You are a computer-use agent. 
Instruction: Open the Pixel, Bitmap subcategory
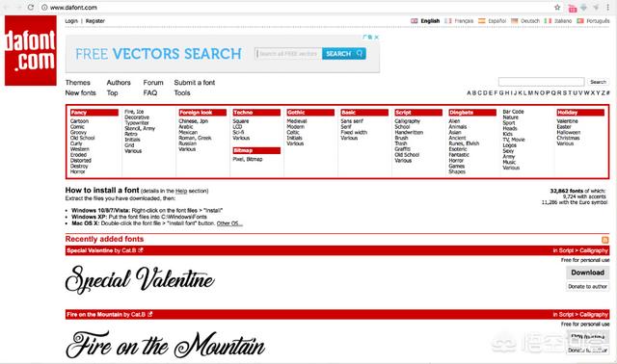pyautogui.click(x=248, y=159)
